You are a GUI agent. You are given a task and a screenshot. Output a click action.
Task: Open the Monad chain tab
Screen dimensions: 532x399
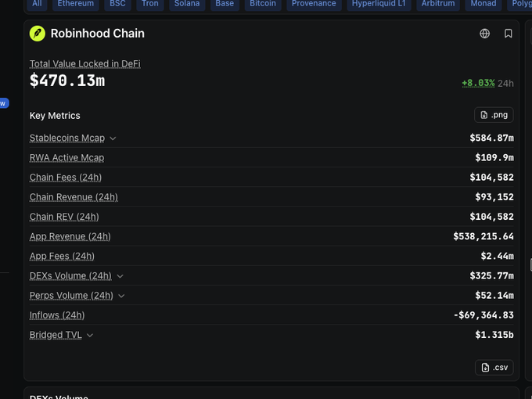tap(483, 4)
